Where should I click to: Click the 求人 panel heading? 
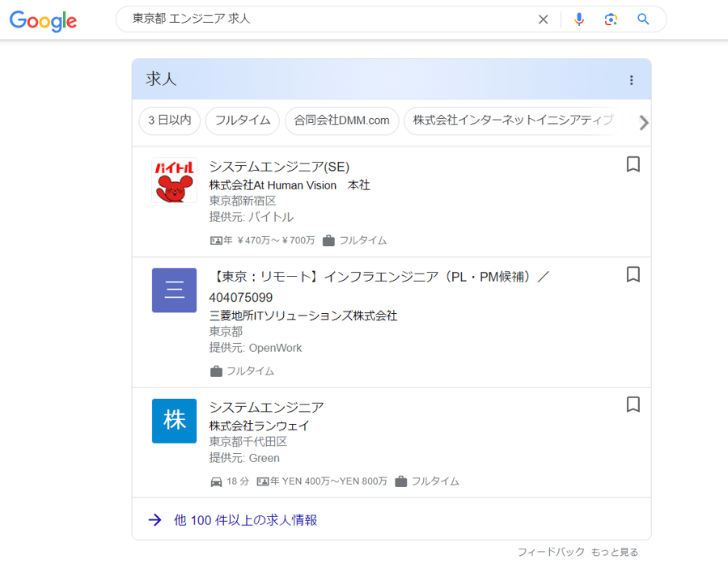[161, 79]
